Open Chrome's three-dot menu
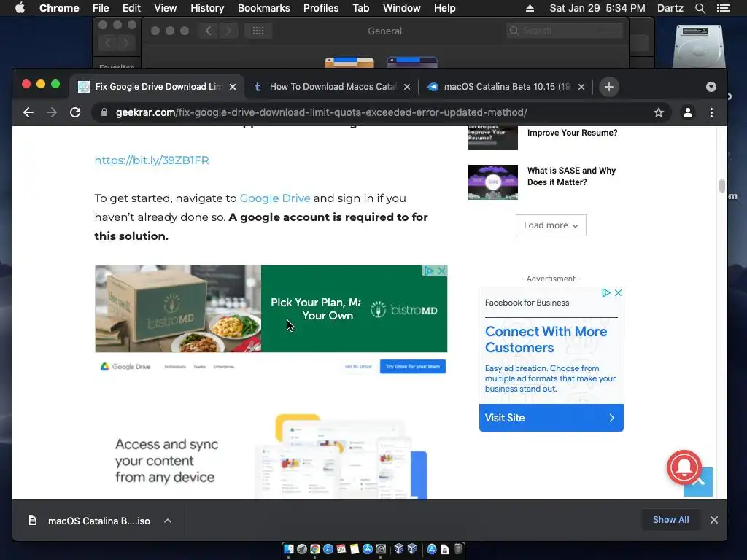 point(711,112)
